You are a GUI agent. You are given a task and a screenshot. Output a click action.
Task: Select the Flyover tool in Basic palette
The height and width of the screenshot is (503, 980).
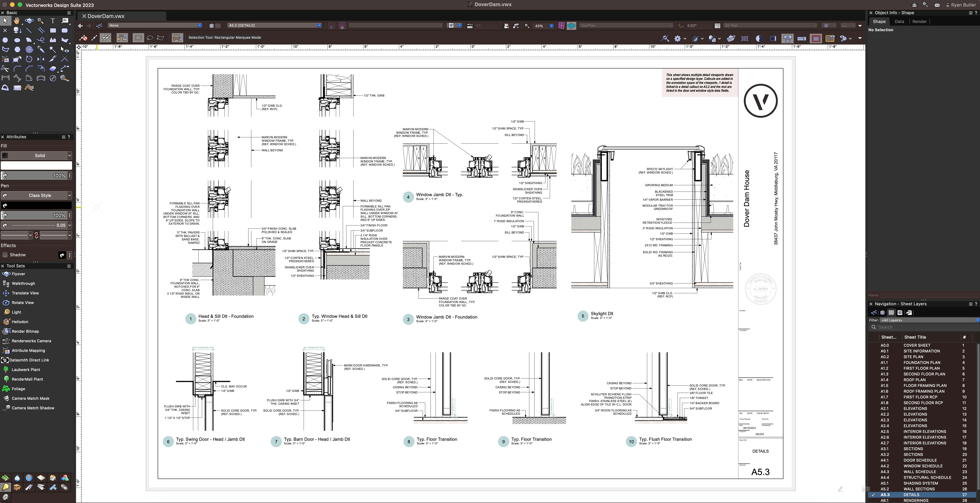coord(29,20)
